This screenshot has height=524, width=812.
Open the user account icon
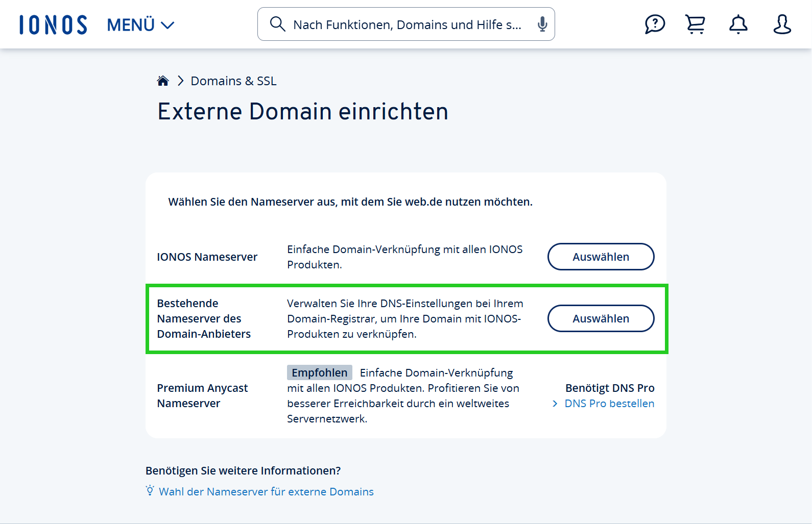[x=782, y=24]
